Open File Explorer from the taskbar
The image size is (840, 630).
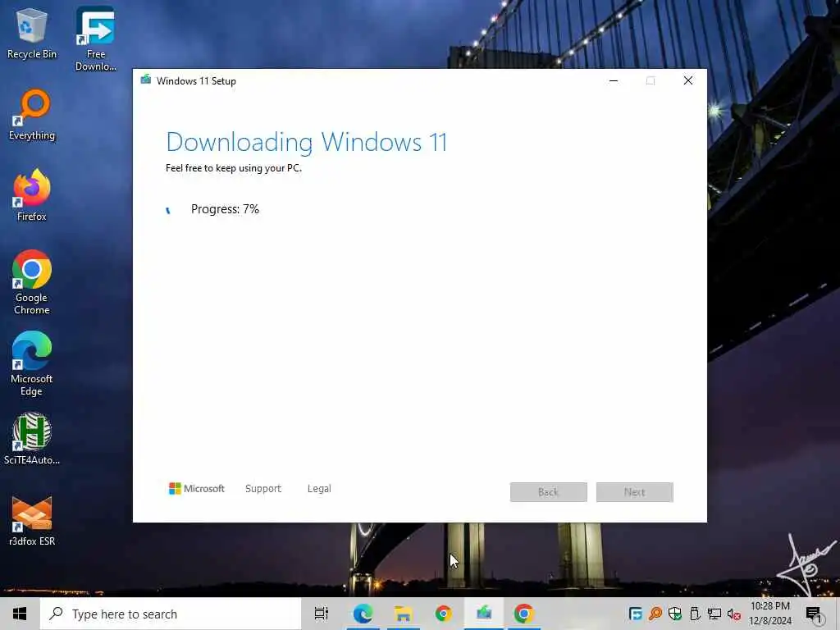[403, 614]
